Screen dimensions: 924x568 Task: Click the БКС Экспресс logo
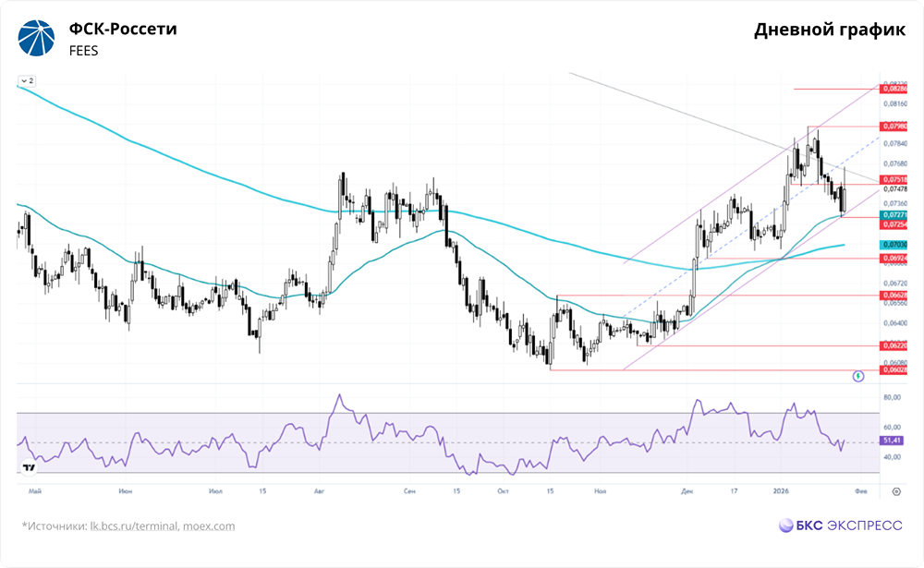[x=840, y=526]
